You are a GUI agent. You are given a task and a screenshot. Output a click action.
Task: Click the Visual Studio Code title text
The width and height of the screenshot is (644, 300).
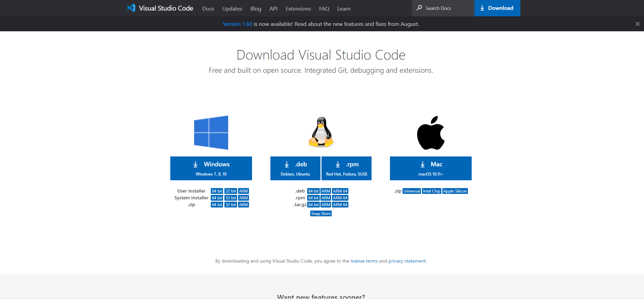(x=166, y=8)
